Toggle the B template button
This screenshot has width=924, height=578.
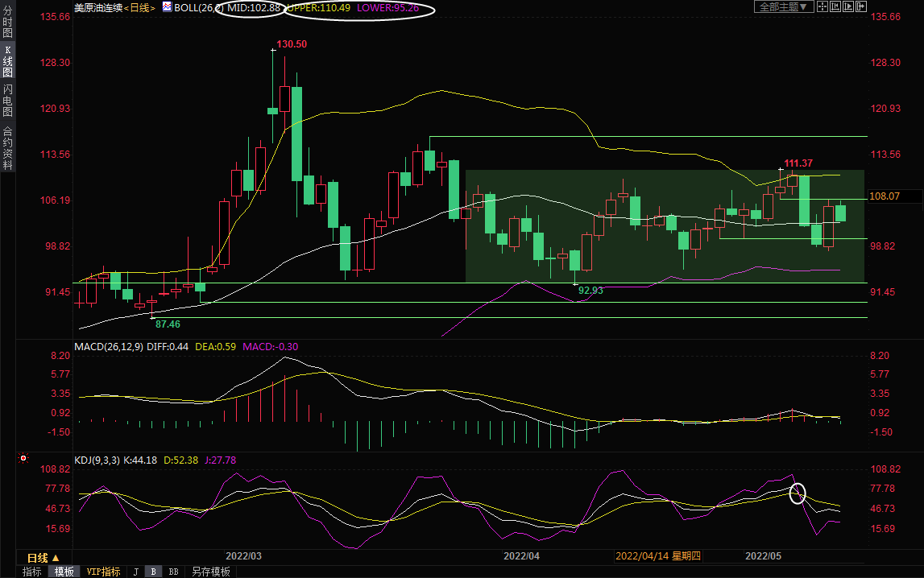tap(153, 572)
